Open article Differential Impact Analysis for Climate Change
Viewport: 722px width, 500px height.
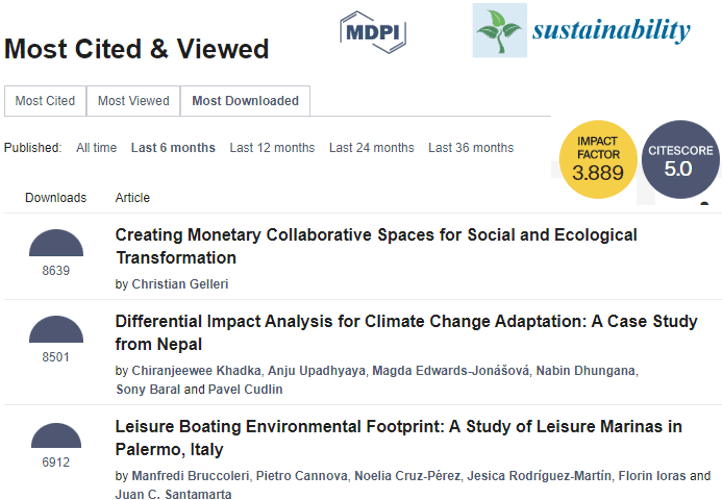click(406, 333)
